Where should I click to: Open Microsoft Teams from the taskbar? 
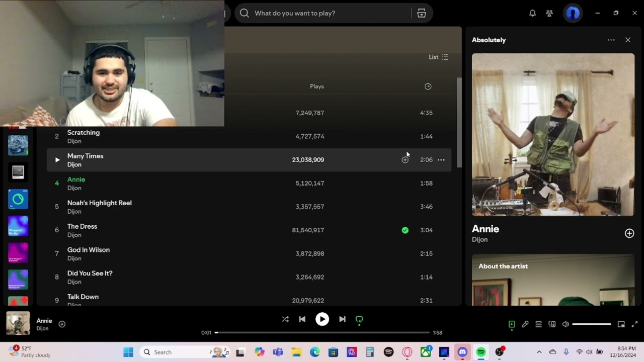(x=278, y=352)
